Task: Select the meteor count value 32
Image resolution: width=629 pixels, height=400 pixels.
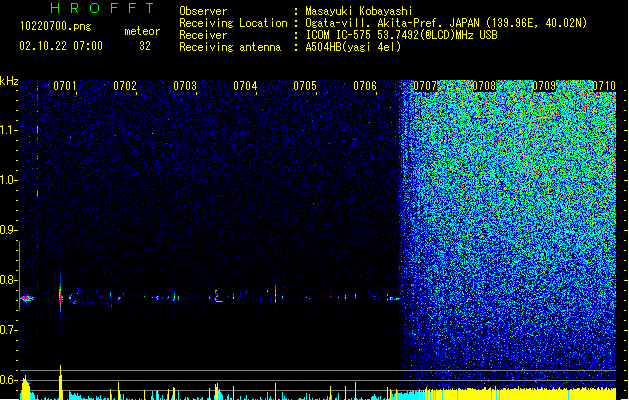Action: click(x=145, y=46)
